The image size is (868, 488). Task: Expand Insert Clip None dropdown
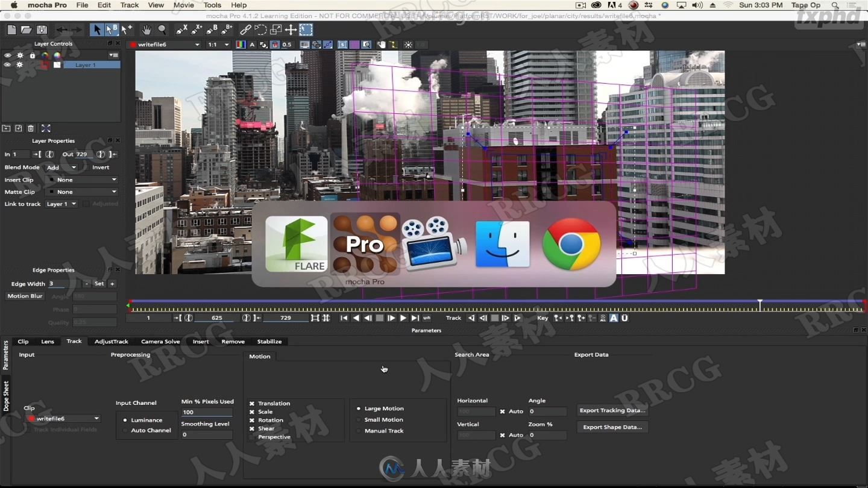[x=83, y=180]
